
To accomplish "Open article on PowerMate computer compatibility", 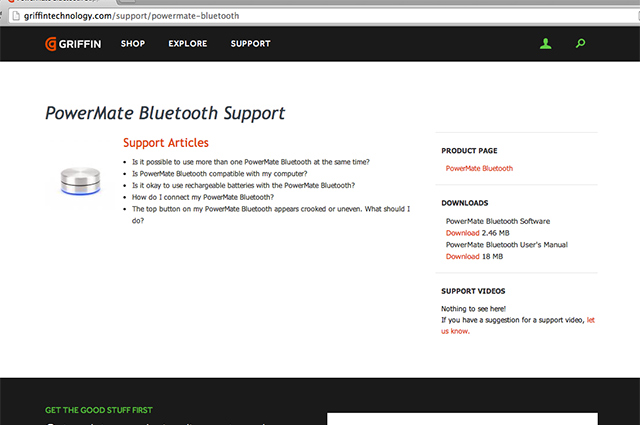I will (220, 174).
